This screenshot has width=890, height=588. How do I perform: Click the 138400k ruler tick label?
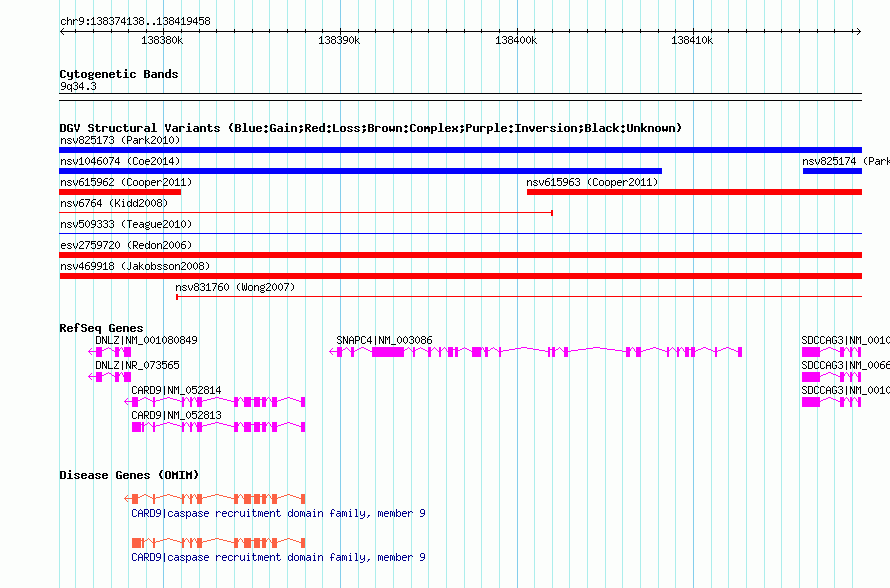tap(516, 40)
